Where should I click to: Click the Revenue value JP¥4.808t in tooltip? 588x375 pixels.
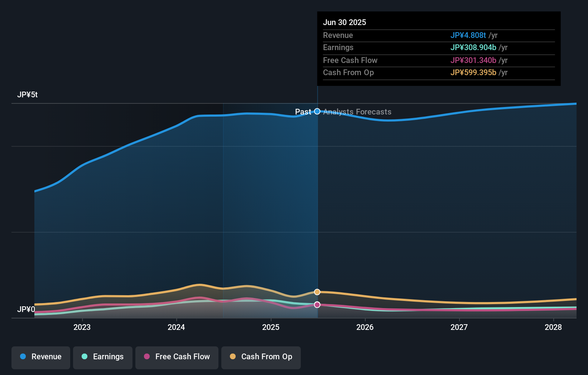click(x=468, y=35)
